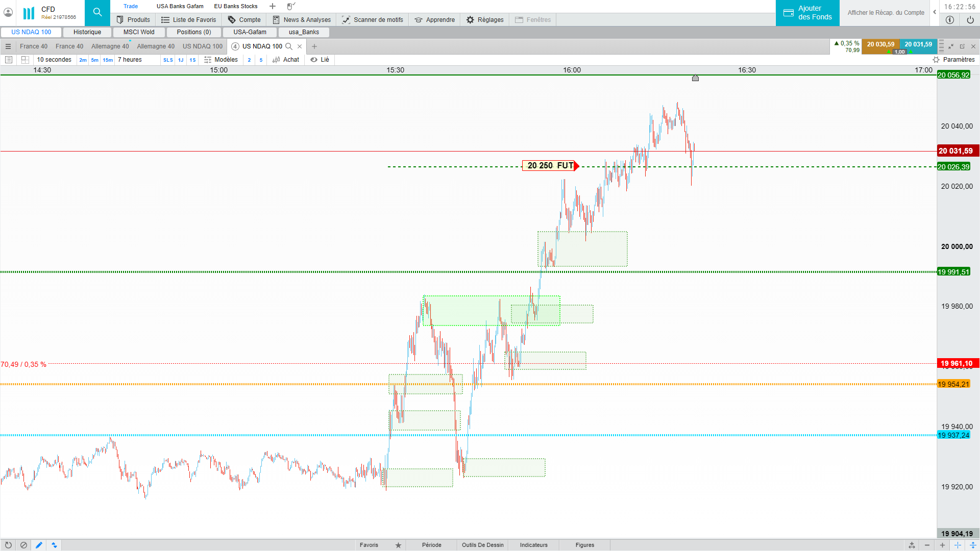Open Paramètres gear at chart right
Screen dimensions: 980x551
(953, 60)
